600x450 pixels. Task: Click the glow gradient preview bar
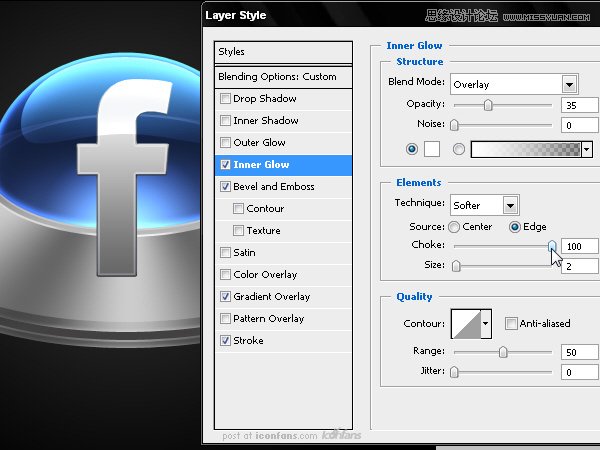(526, 149)
